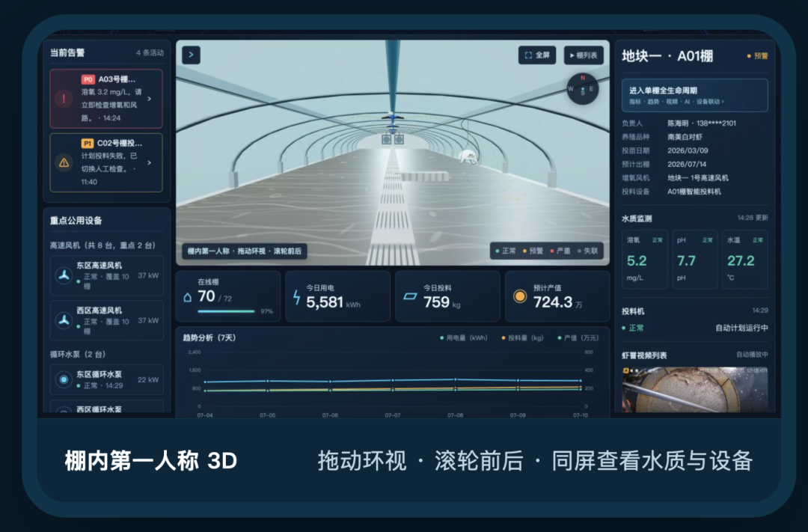Screen dimensions: 808x532
Task: Click the red exclamation icon on P0 alert
Action: pyautogui.click(x=64, y=99)
